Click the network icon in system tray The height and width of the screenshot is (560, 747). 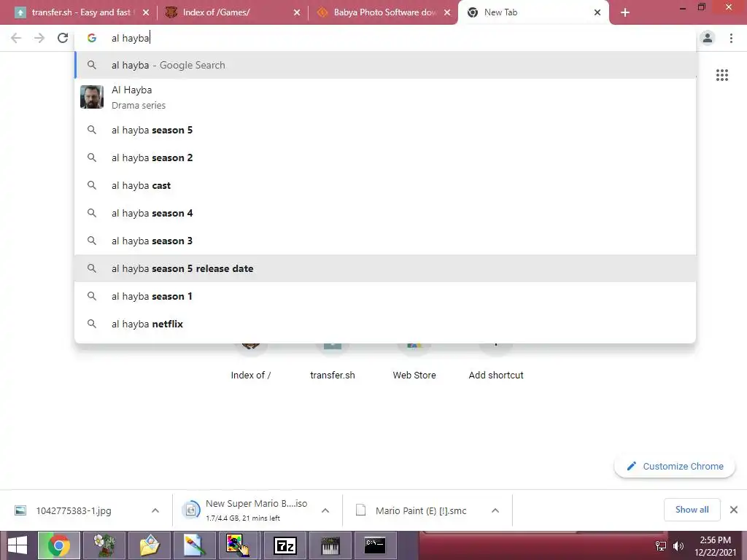coord(661,546)
